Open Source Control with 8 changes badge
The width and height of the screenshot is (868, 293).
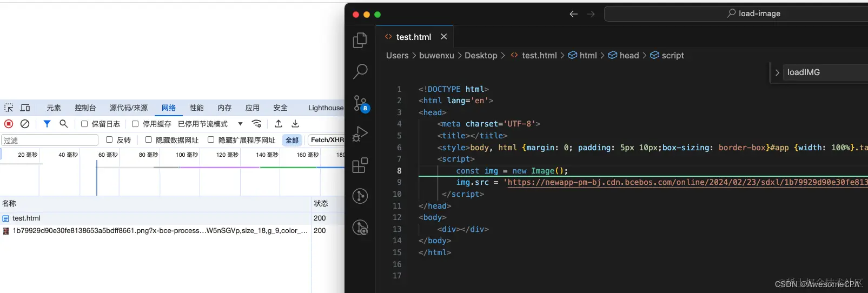(x=360, y=103)
